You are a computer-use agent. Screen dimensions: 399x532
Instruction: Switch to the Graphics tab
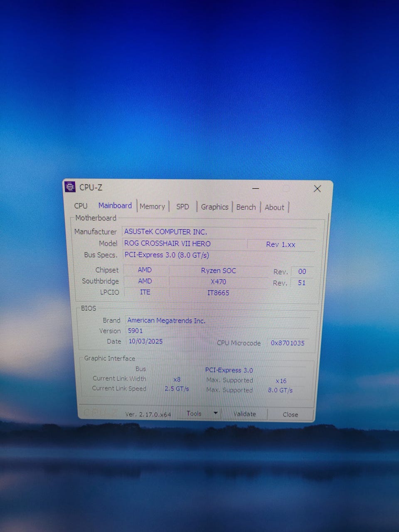click(x=214, y=207)
